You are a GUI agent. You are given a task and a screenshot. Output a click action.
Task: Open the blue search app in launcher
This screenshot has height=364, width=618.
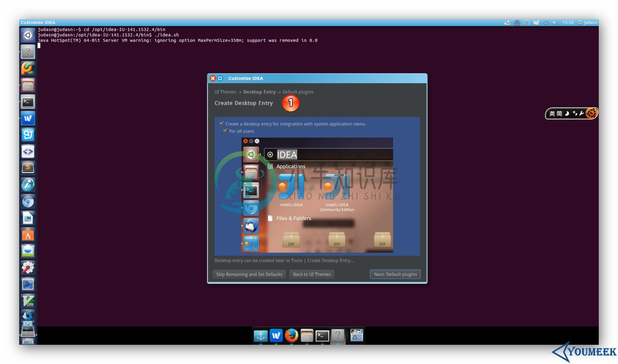[x=28, y=135]
